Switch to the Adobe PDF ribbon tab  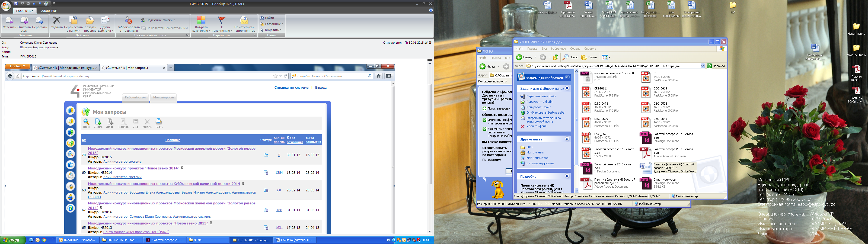click(49, 11)
